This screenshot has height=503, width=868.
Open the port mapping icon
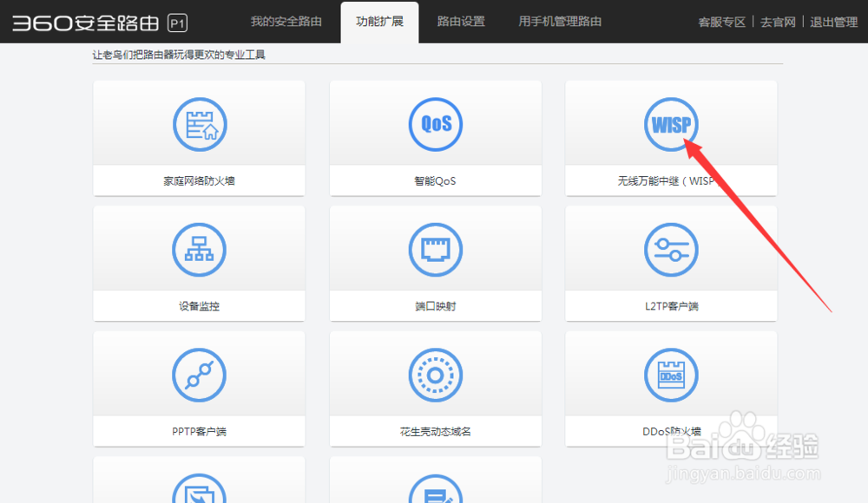pyautogui.click(x=435, y=250)
